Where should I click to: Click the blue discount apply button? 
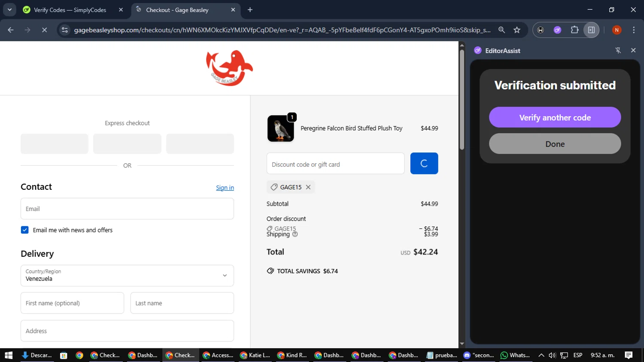(424, 164)
